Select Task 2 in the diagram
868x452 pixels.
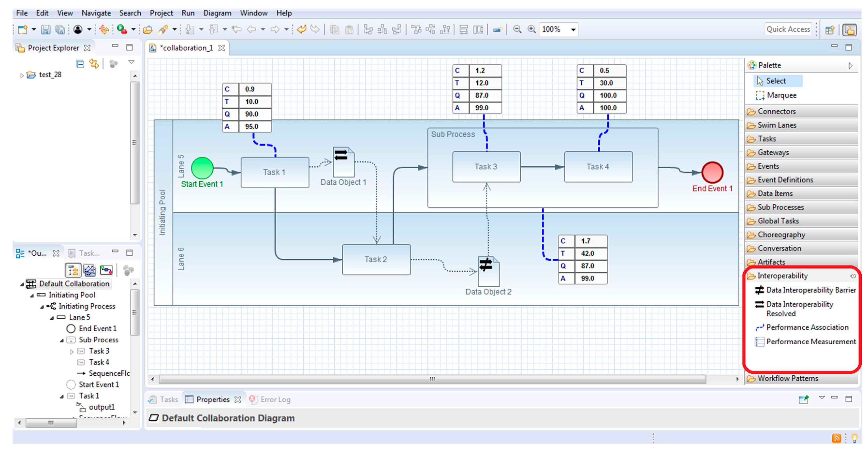(376, 259)
